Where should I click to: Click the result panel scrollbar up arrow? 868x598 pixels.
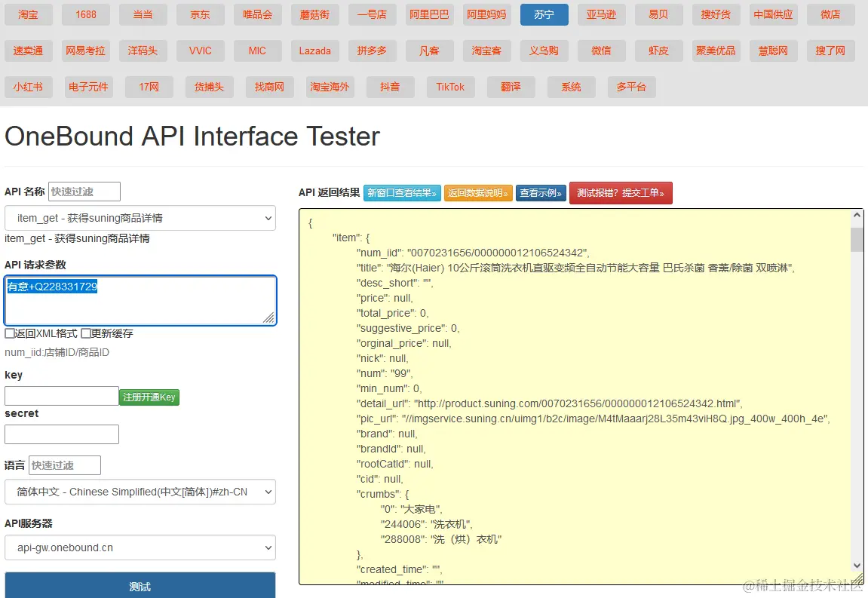(x=857, y=216)
